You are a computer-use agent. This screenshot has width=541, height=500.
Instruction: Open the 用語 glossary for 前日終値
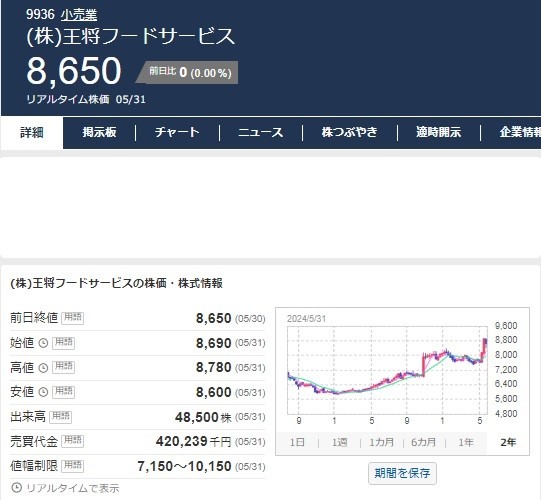(72, 318)
